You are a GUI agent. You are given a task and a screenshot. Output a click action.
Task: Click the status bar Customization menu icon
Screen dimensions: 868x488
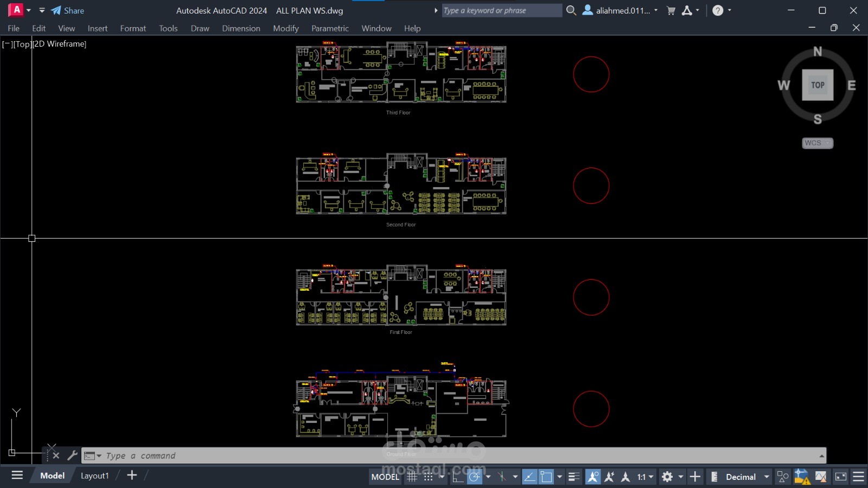point(858,477)
